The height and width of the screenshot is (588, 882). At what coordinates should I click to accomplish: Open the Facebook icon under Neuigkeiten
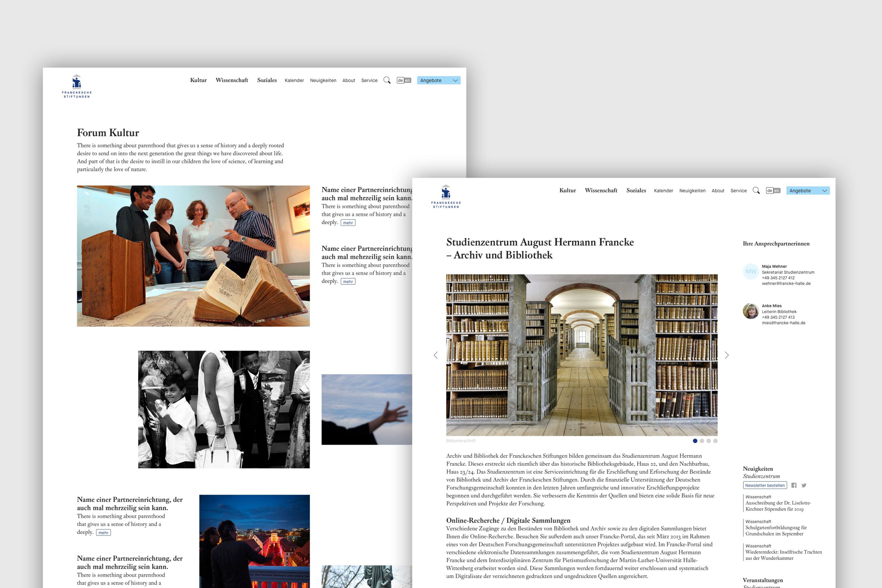[x=794, y=485]
